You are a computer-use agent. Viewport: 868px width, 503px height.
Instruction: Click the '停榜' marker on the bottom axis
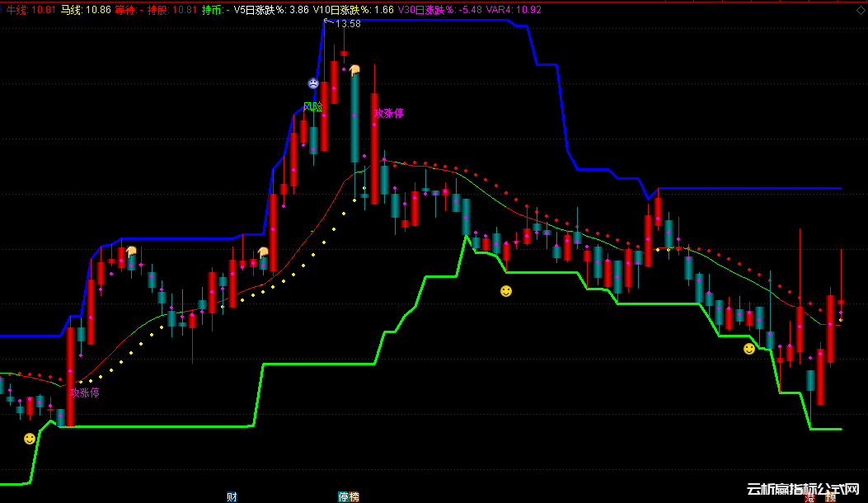(348, 497)
